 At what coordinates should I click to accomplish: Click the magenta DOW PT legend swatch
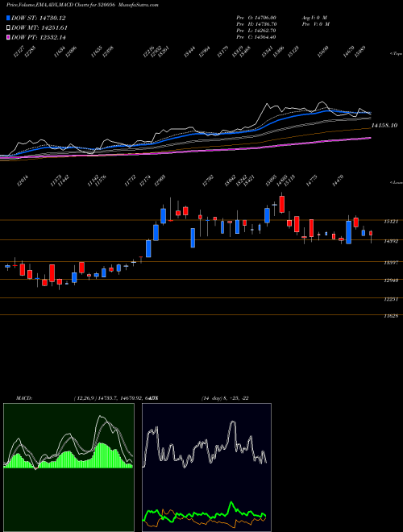(x=9, y=37)
